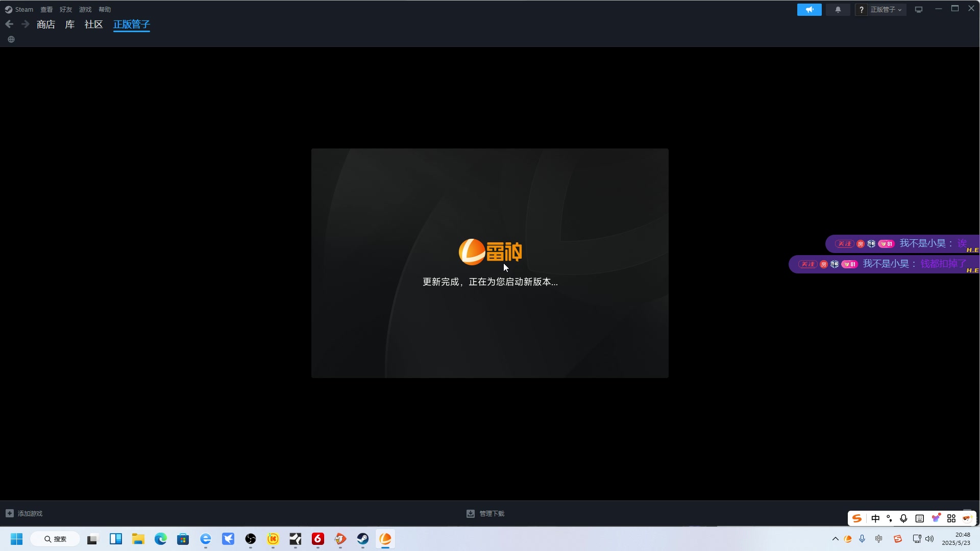980x551 pixels.
Task: Click the forward navigation arrow
Action: click(x=25, y=24)
